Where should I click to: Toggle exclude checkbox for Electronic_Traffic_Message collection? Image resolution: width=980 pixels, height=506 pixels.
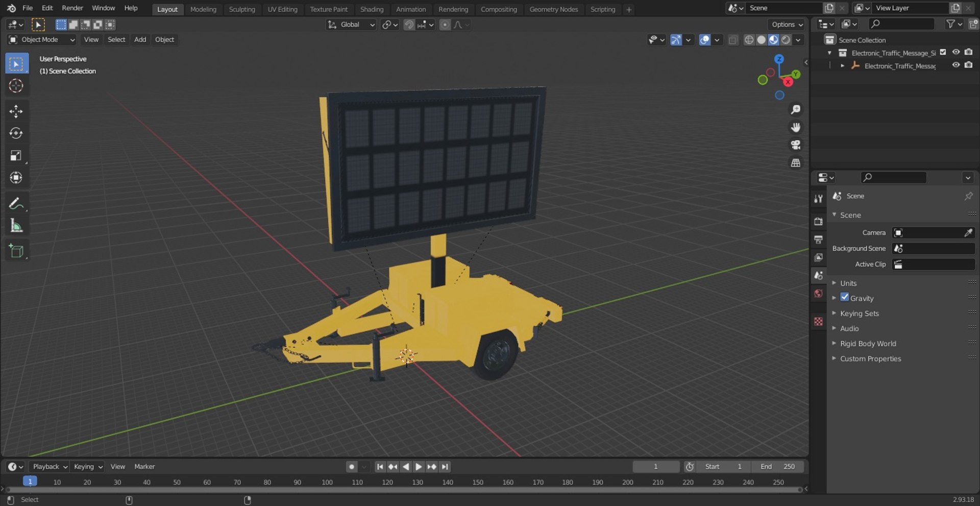[x=943, y=53]
